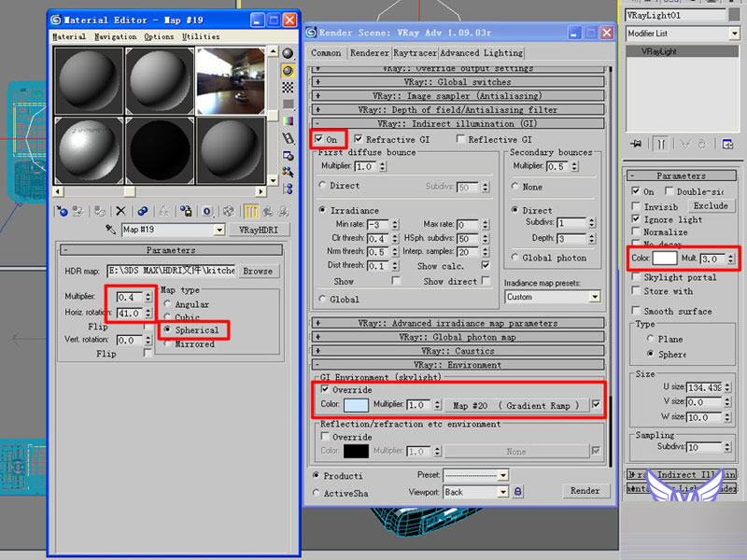747x560 pixels.
Task: Select the Angular map type radio
Action: [167, 304]
